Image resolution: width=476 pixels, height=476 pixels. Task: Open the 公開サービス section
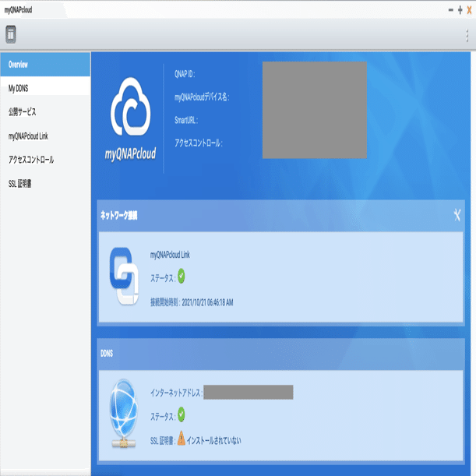tap(45, 112)
